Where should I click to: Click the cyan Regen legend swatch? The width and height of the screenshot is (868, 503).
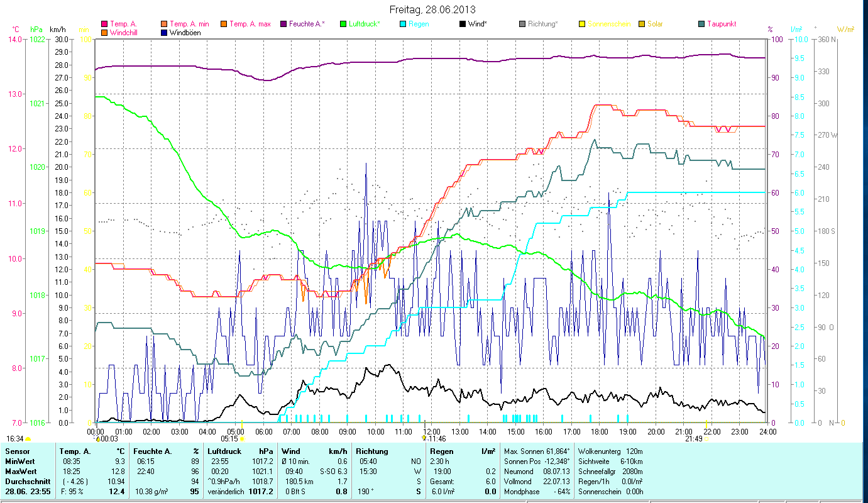402,25
